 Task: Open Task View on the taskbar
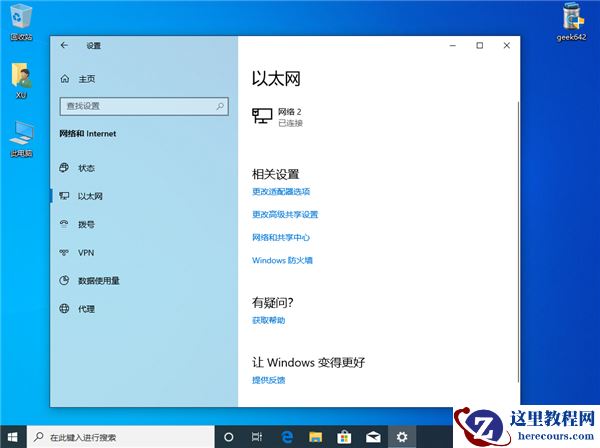pyautogui.click(x=257, y=437)
